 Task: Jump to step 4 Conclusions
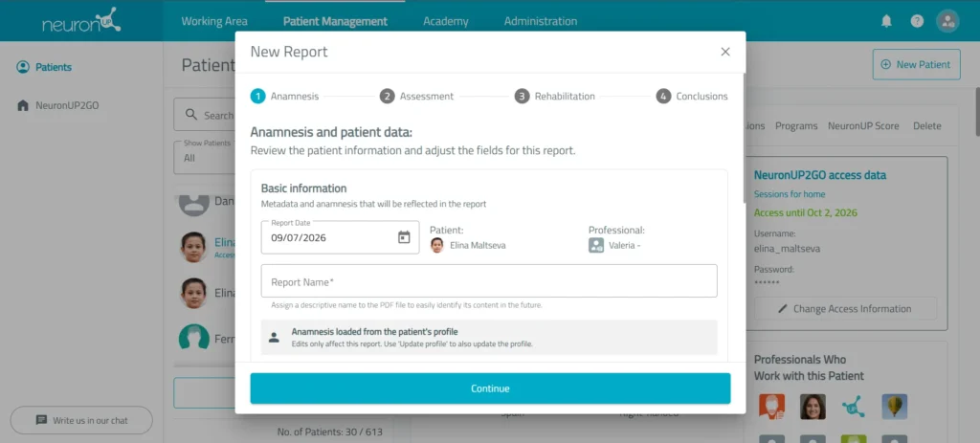tap(692, 97)
